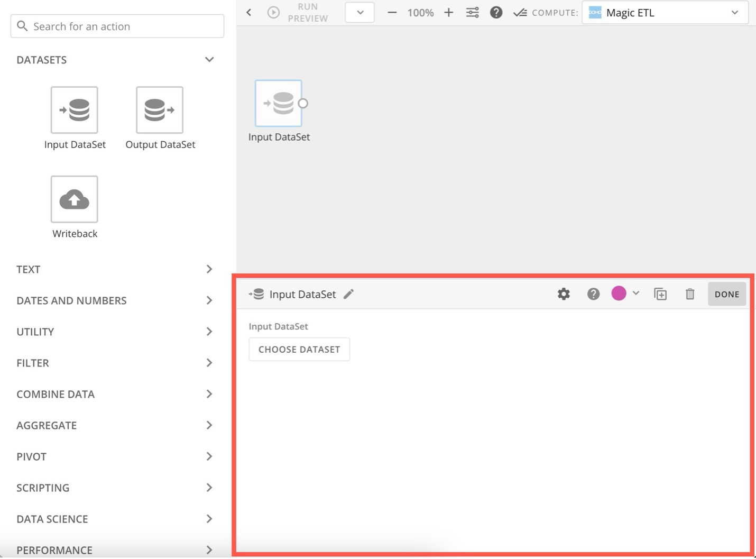Pick the pink tile color swatch
Screen dimensions: 756x559
click(619, 294)
